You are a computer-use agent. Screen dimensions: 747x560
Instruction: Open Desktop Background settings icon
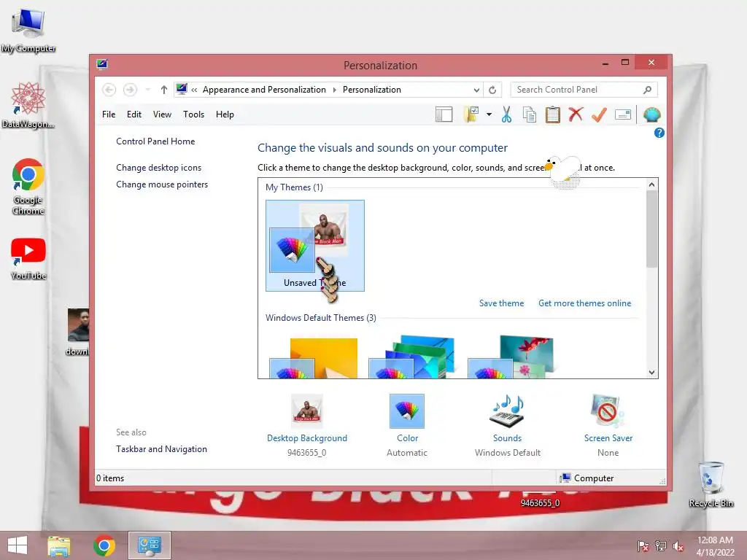pos(307,411)
